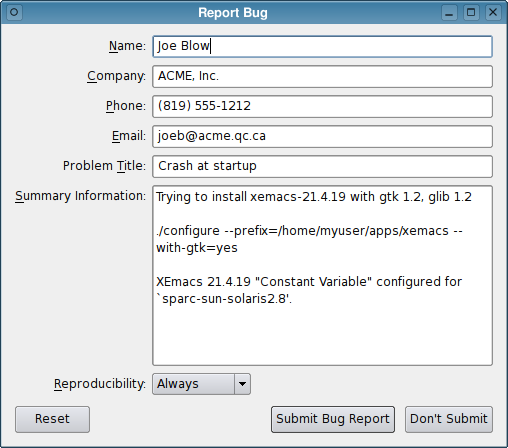Viewport: 508px width, 448px height.
Task: Click the Name label
Action: (127, 46)
